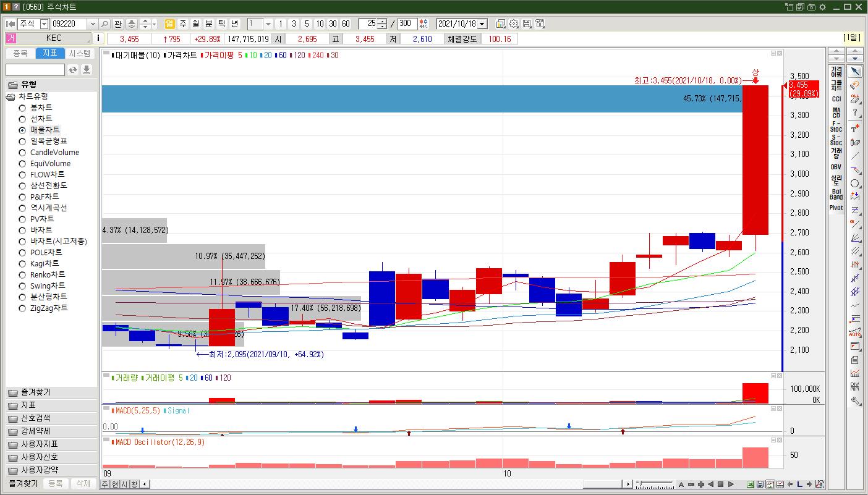Viewport: 868px width, 495px height.
Task: Click the erase-all drawings eraser icon
Action: pyautogui.click(x=855, y=99)
